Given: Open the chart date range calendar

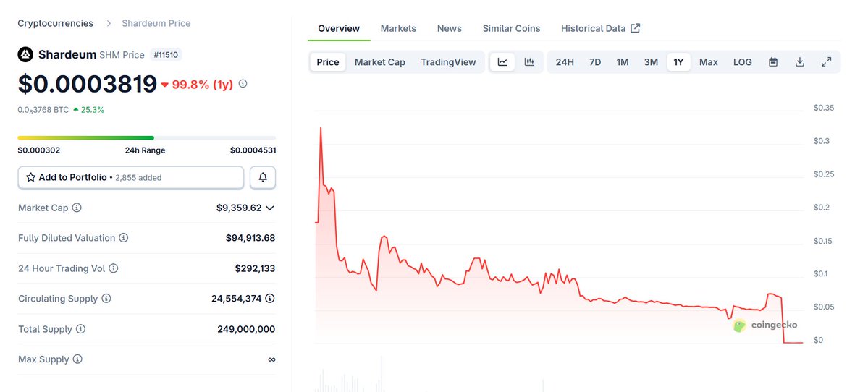Looking at the screenshot, I should pos(773,62).
